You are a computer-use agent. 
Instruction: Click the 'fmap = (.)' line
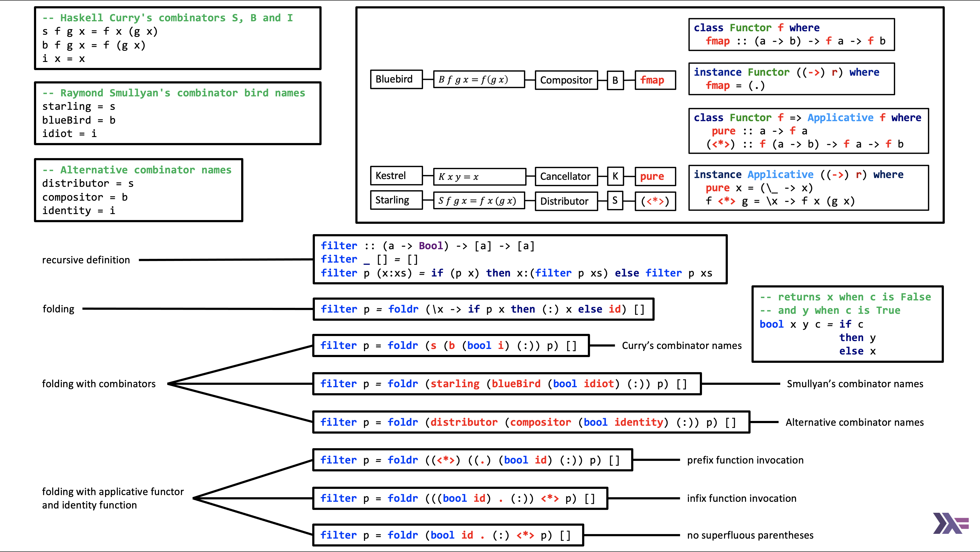coord(735,86)
